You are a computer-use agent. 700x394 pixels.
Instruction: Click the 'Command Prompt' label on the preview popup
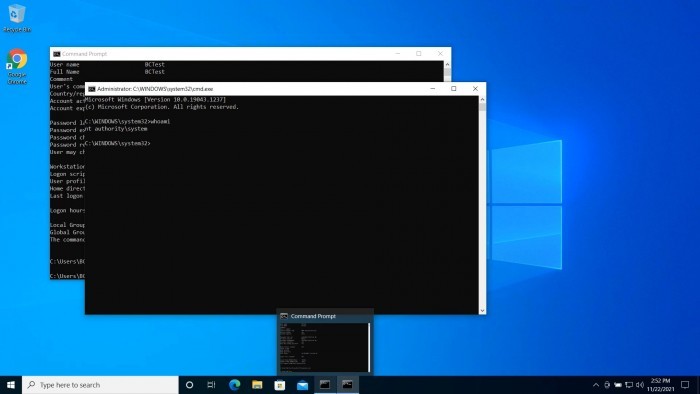point(313,316)
